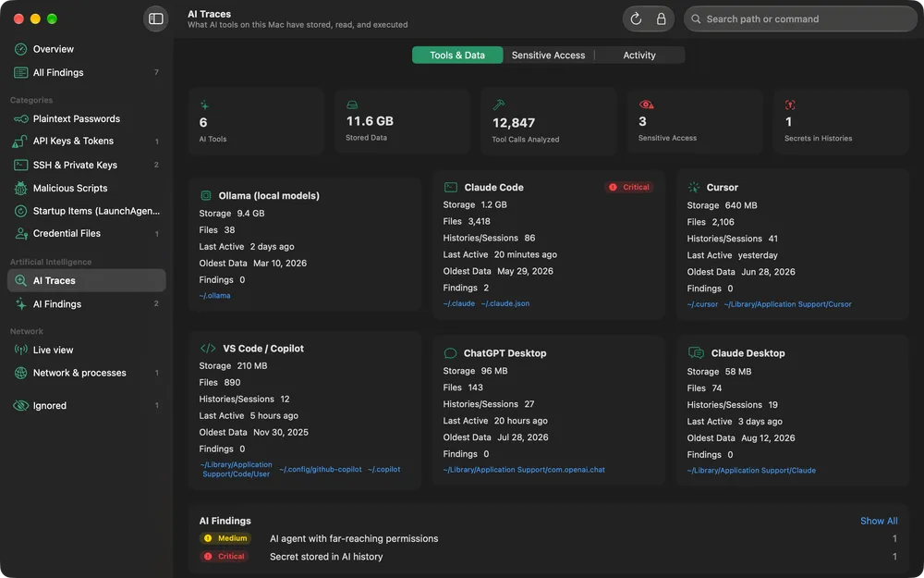Click 'Last Active 20 minutes ago' text
Image resolution: width=924 pixels, height=578 pixels.
pyautogui.click(x=500, y=255)
